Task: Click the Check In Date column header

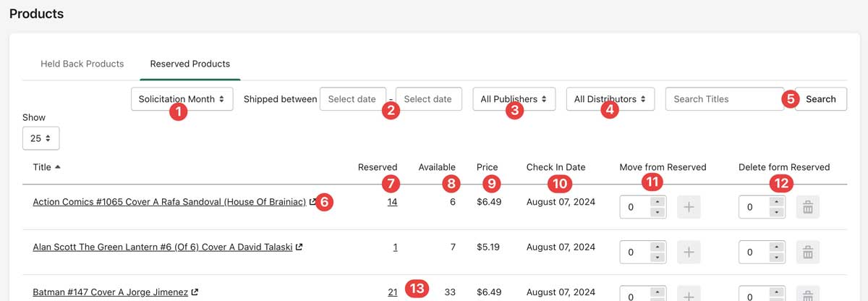Action: (556, 167)
